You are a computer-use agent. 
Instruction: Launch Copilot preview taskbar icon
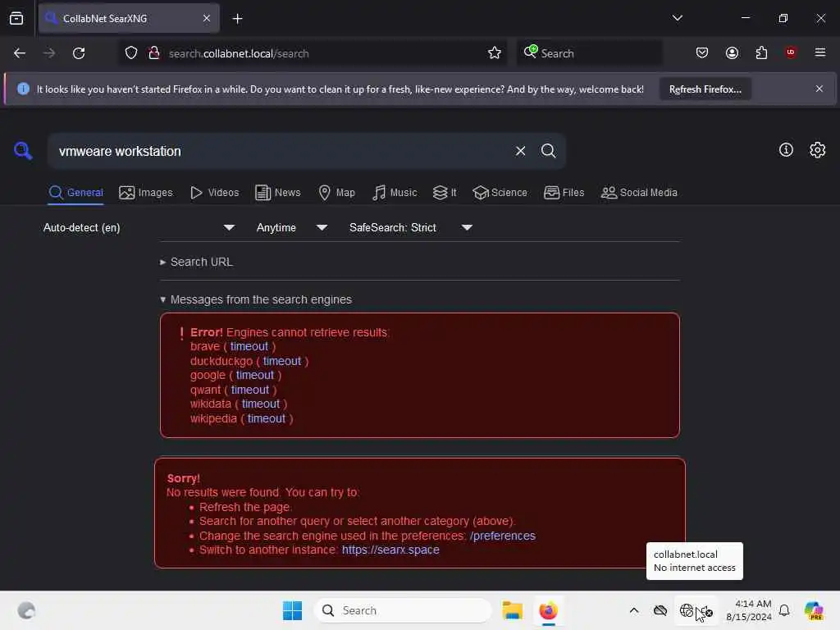pyautogui.click(x=813, y=610)
